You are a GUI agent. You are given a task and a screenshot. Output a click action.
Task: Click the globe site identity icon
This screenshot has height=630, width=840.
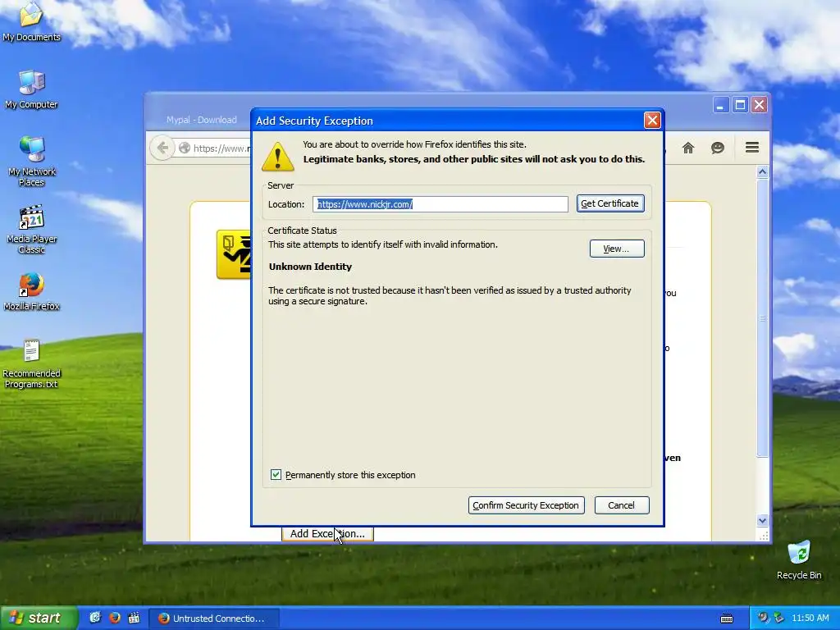185,148
